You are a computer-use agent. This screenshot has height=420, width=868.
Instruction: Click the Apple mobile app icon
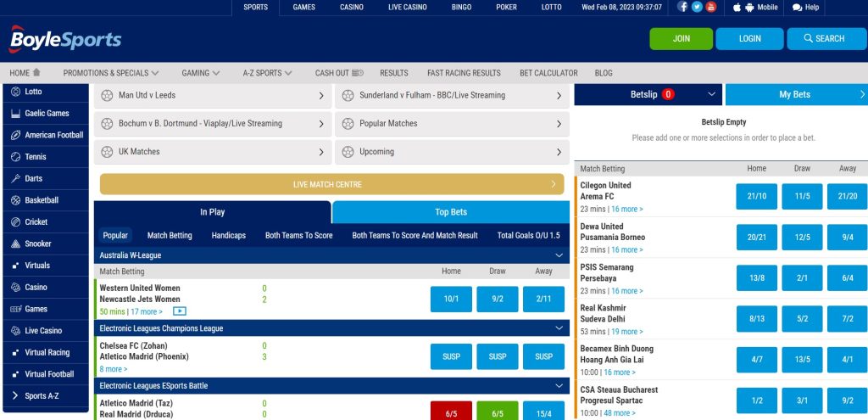(x=737, y=7)
